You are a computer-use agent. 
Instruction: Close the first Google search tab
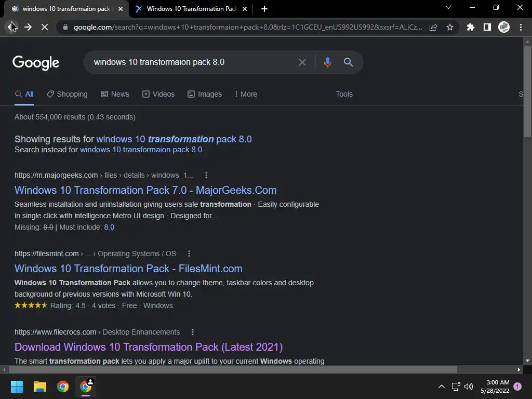121,9
